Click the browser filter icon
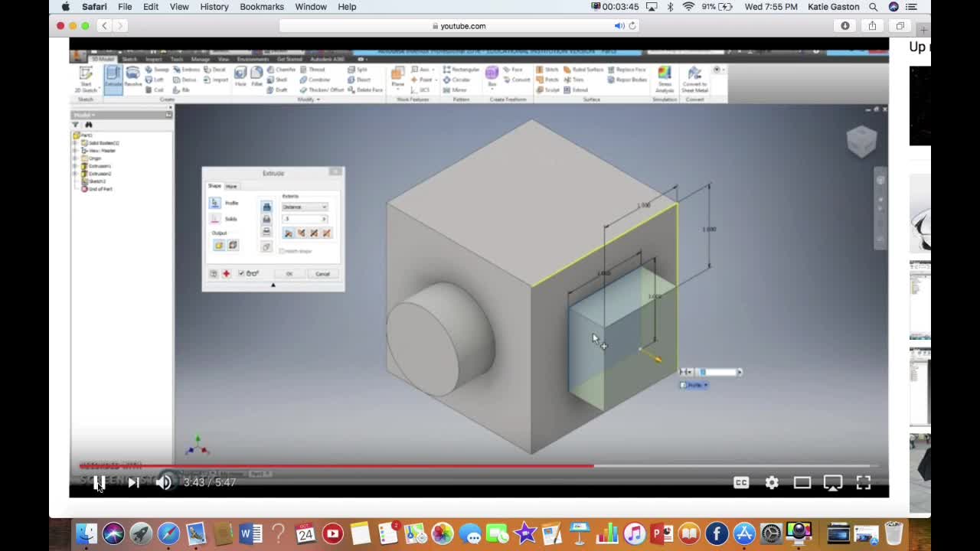This screenshot has height=551, width=980. tap(76, 125)
